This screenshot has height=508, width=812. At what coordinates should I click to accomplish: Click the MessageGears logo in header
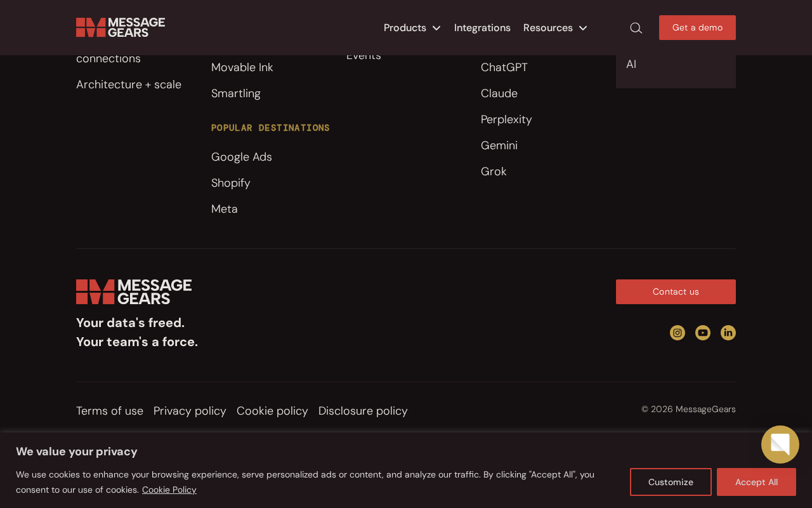pos(121,27)
